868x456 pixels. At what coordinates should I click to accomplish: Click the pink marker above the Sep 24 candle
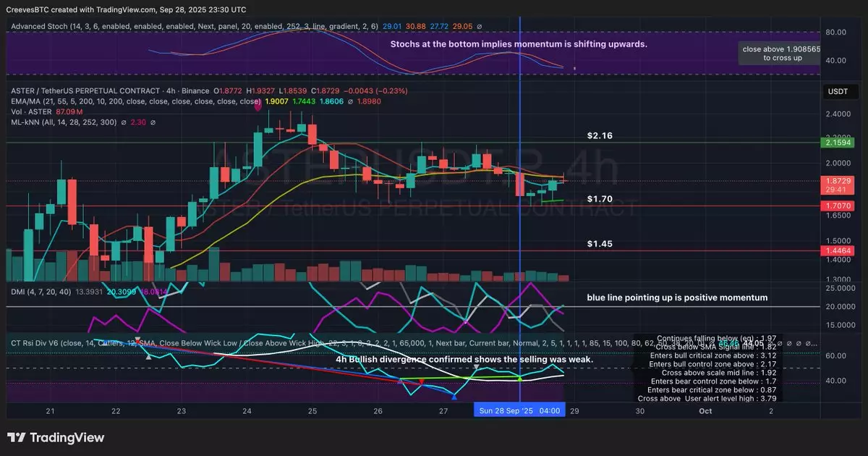click(258, 98)
